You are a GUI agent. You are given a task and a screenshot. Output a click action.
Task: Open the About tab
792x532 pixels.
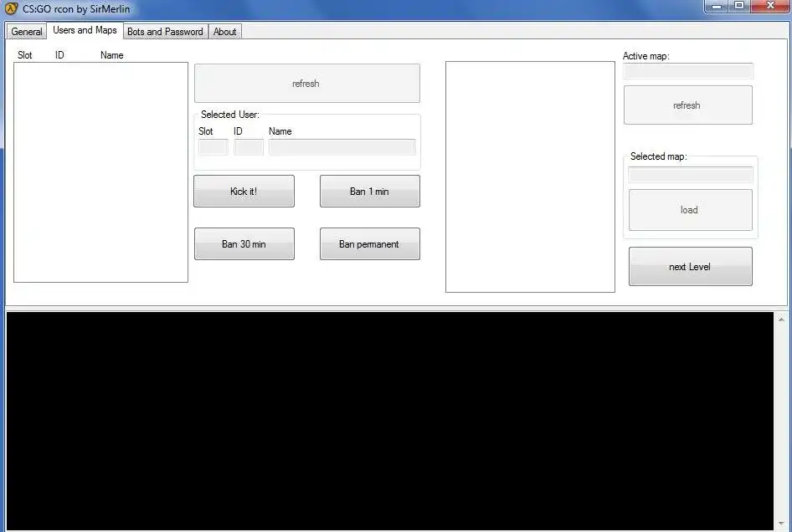[224, 31]
